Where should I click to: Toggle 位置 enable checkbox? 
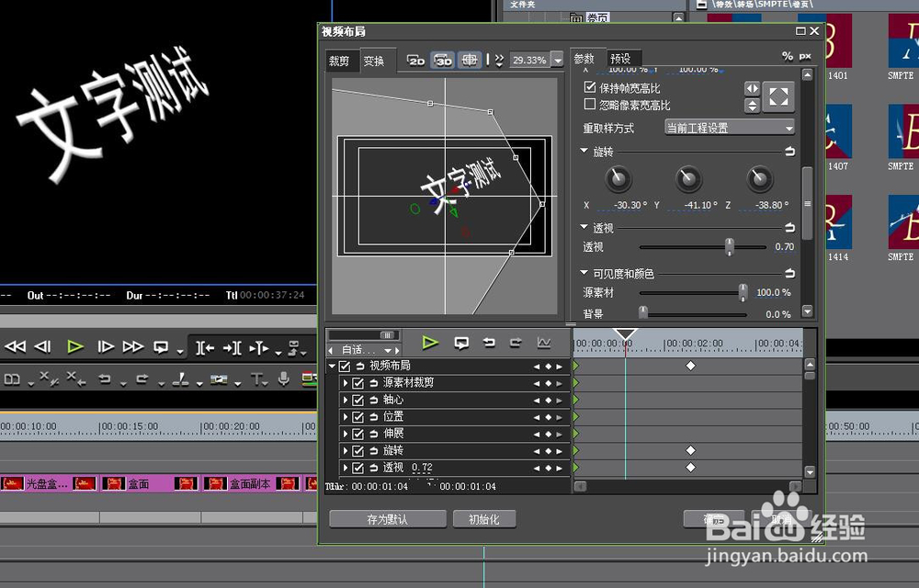(x=358, y=418)
